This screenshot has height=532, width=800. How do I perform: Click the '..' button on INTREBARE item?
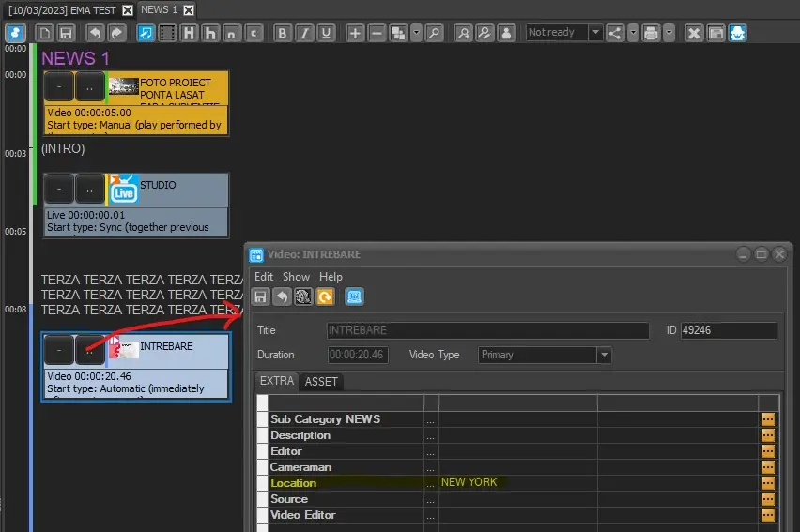pos(89,350)
